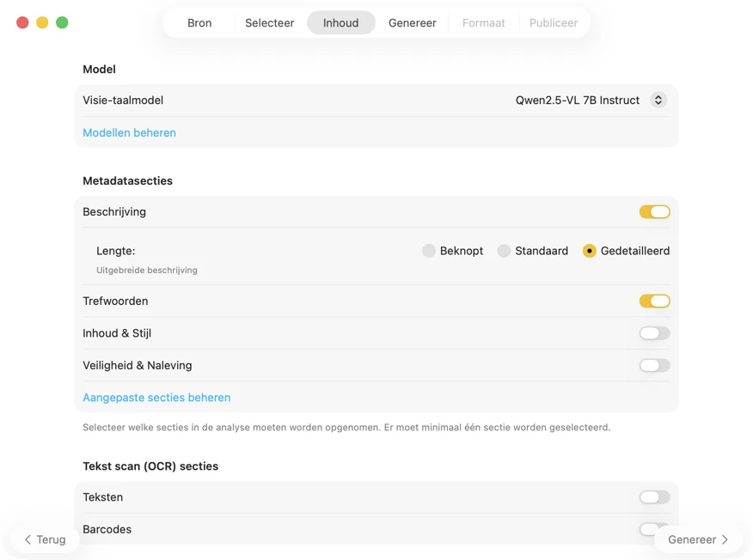Open Modellen beheren

(129, 132)
